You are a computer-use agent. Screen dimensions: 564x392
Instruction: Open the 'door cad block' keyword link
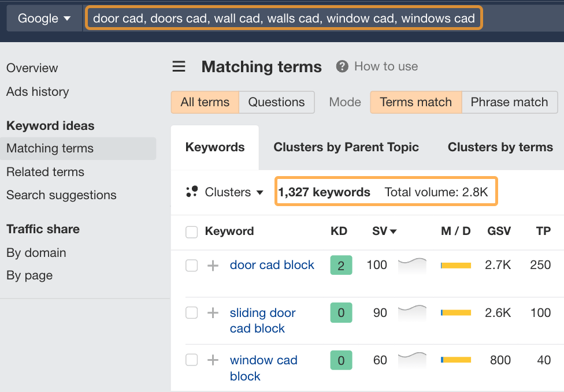(x=272, y=265)
